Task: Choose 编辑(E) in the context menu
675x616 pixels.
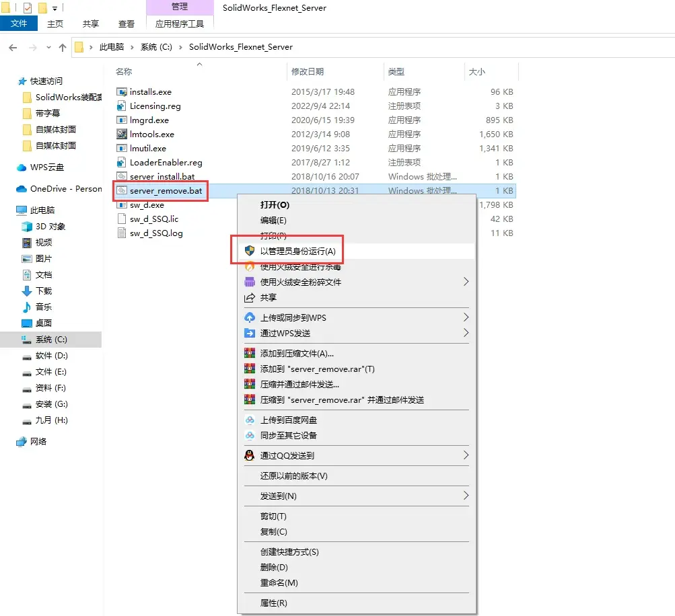Action: [x=273, y=221]
